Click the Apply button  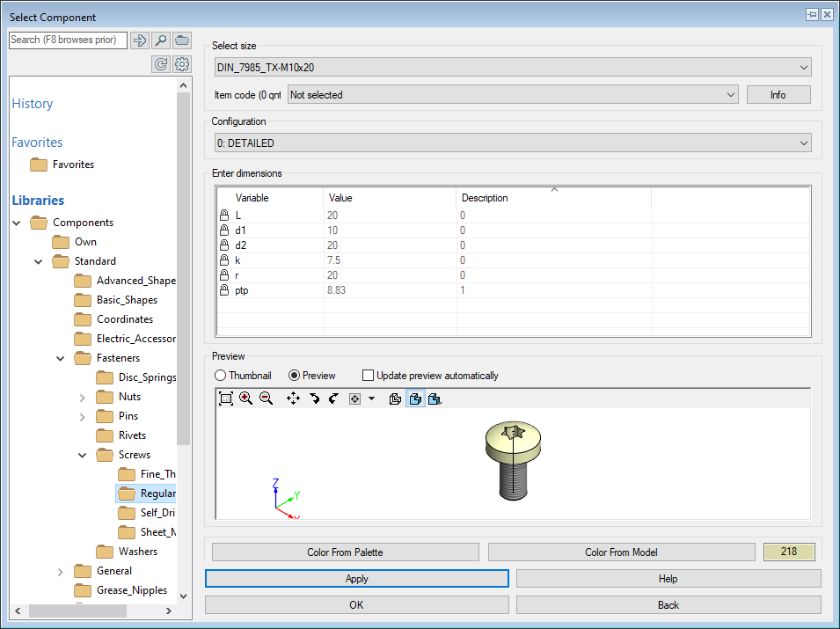(357, 579)
